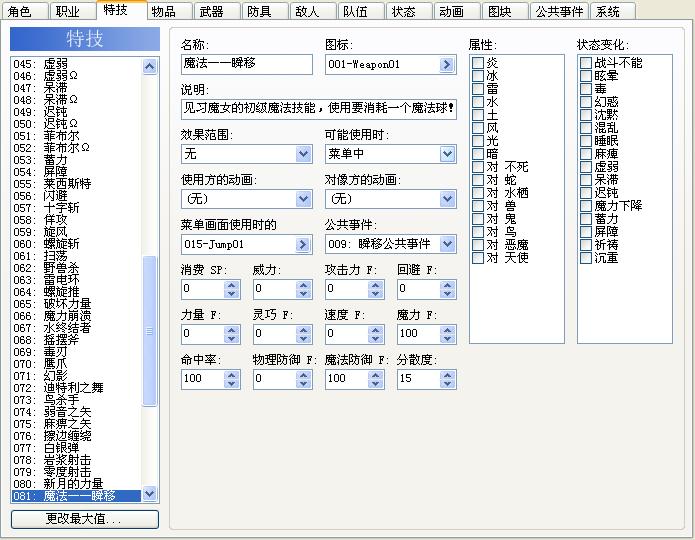Tick the 对 不死 attribute
The image size is (695, 540).
[x=478, y=167]
